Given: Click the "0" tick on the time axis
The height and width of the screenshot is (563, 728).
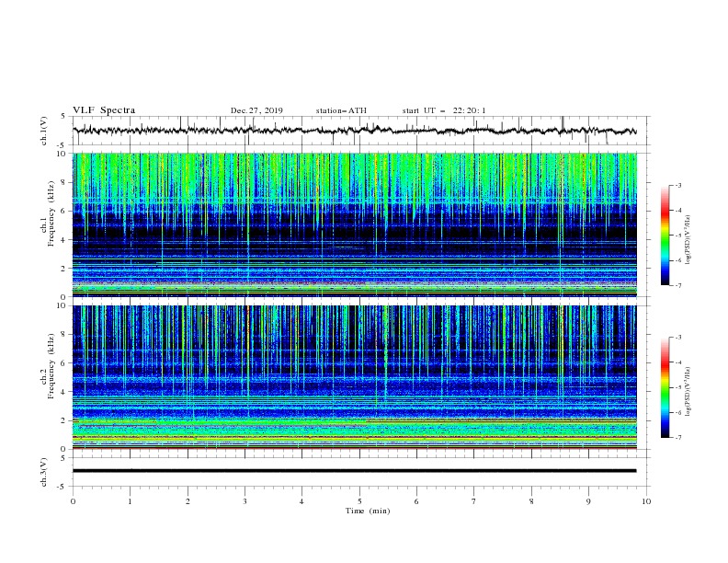Looking at the screenshot, I should [x=73, y=501].
